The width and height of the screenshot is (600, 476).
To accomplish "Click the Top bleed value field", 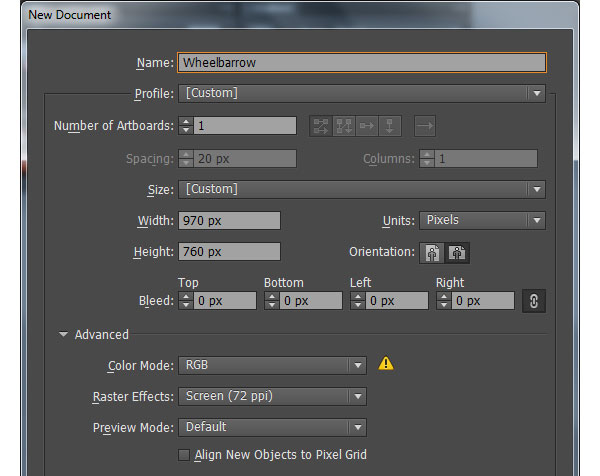I will click(x=225, y=300).
